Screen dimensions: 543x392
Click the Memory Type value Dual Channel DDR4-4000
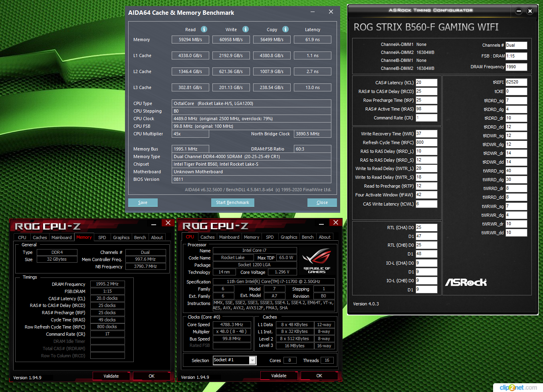tap(252, 156)
